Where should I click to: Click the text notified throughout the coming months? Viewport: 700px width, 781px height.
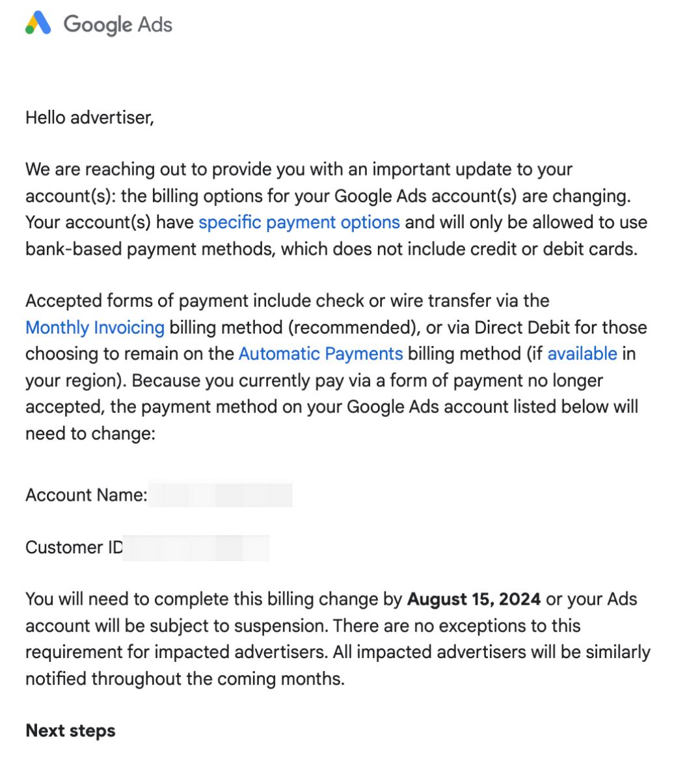185,679
